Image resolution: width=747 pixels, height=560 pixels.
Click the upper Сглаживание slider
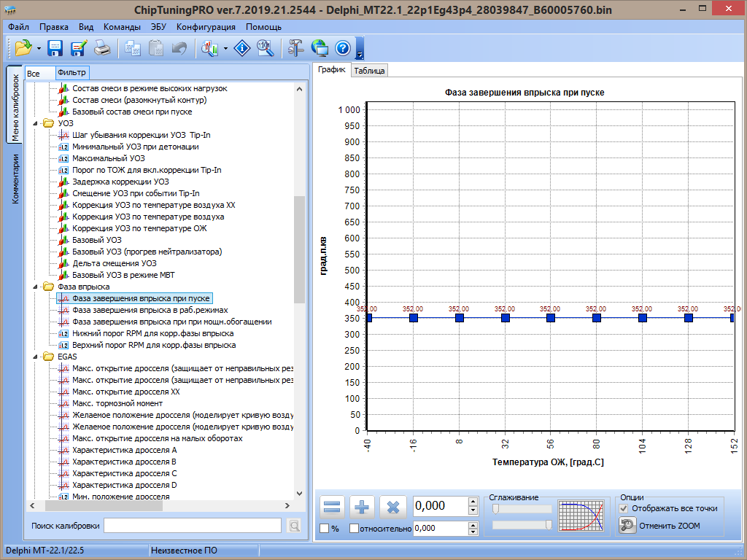coord(522,509)
